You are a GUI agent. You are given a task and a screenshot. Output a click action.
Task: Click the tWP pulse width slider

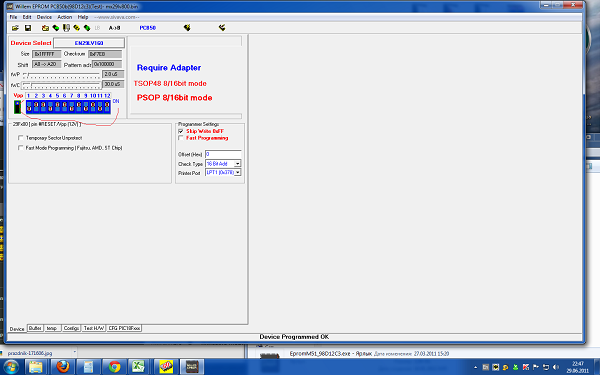[61, 74]
